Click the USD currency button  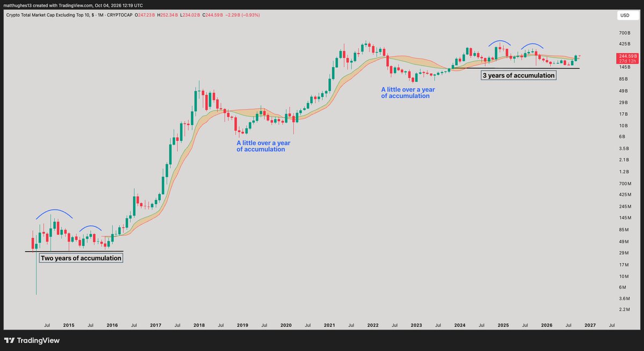pos(627,15)
